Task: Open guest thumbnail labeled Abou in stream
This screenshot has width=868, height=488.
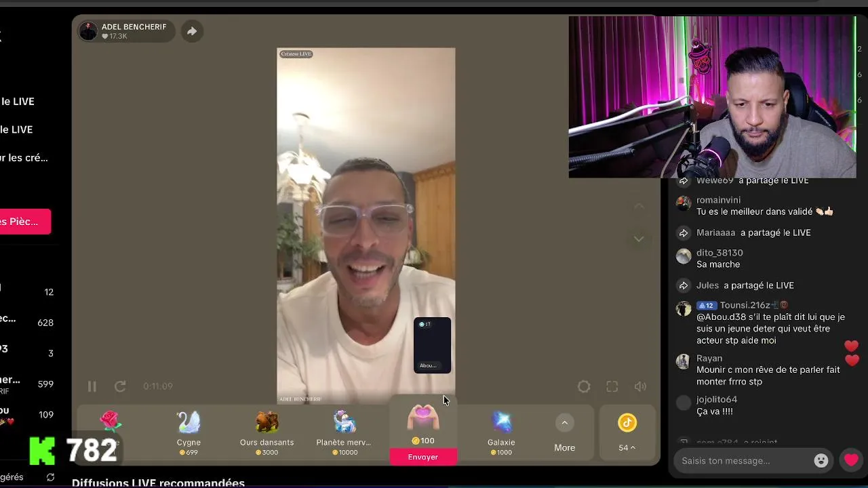Action: point(433,345)
